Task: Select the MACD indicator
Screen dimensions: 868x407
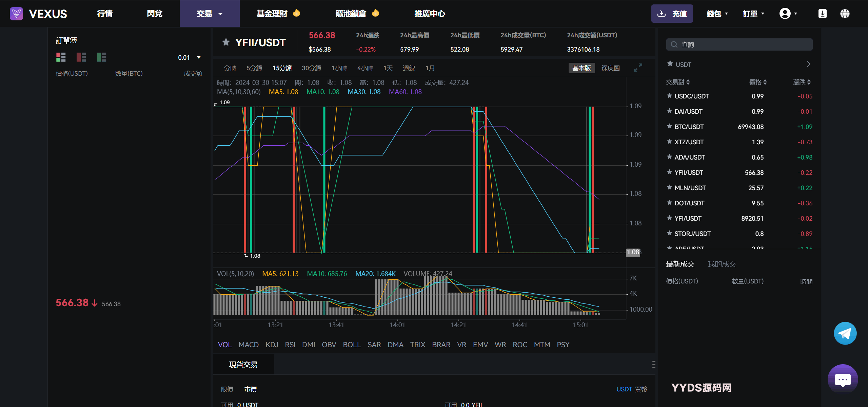Action: [248, 345]
